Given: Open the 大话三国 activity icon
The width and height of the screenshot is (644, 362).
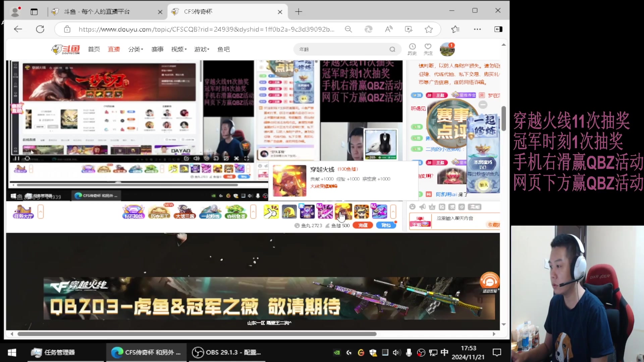Looking at the screenshot, I should pos(185,212).
